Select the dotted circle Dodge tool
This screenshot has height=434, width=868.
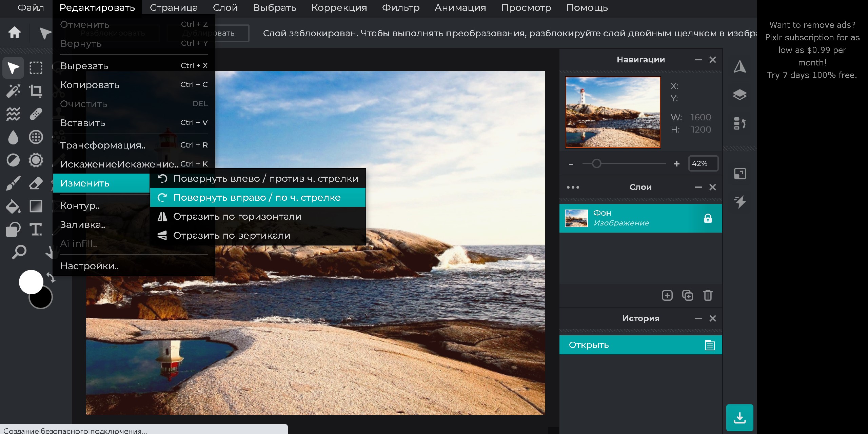36,137
